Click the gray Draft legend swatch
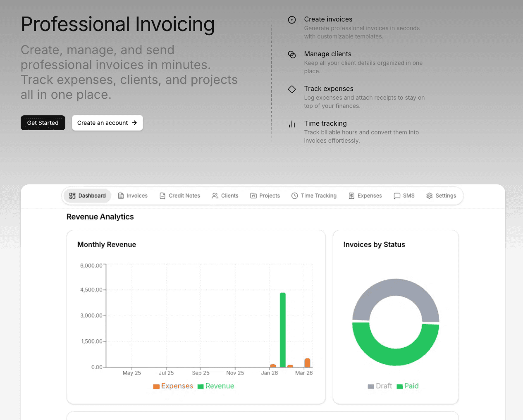This screenshot has width=523, height=420. click(371, 387)
